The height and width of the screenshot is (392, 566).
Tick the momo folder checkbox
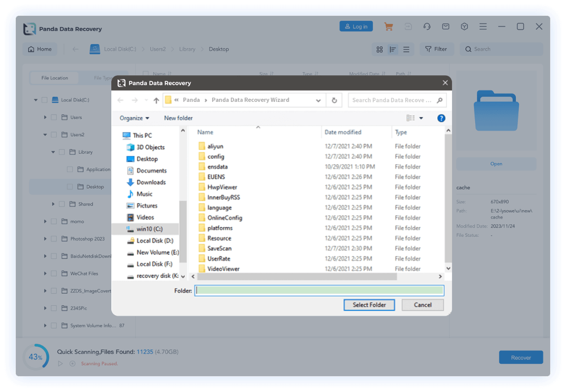54,222
